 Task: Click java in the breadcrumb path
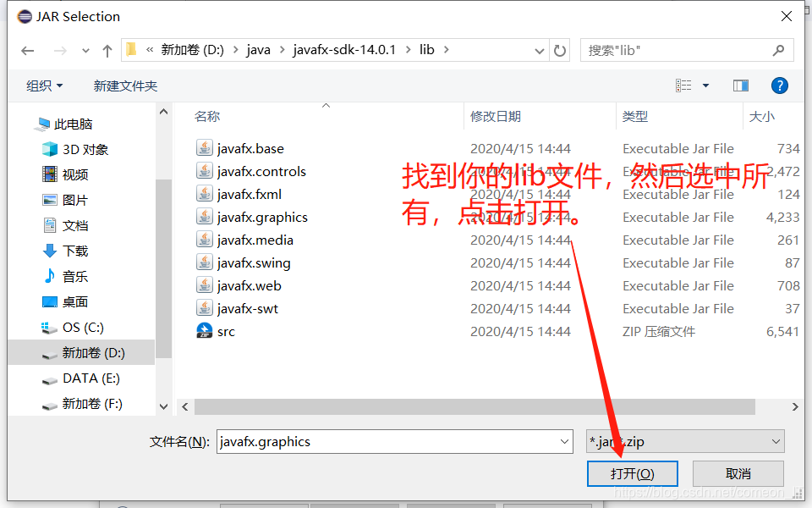[259, 50]
